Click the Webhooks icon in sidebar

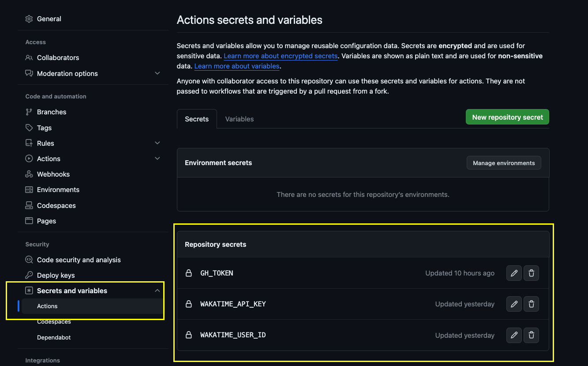(29, 174)
